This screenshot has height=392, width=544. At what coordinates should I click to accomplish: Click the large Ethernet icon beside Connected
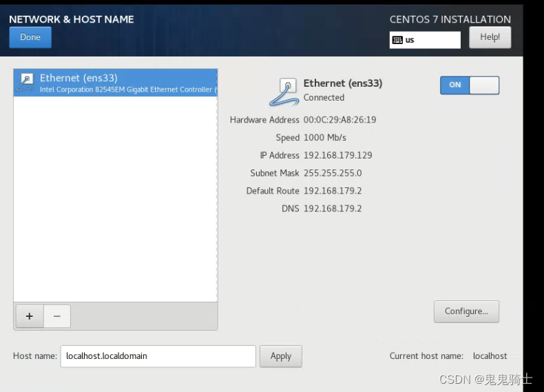(x=284, y=92)
